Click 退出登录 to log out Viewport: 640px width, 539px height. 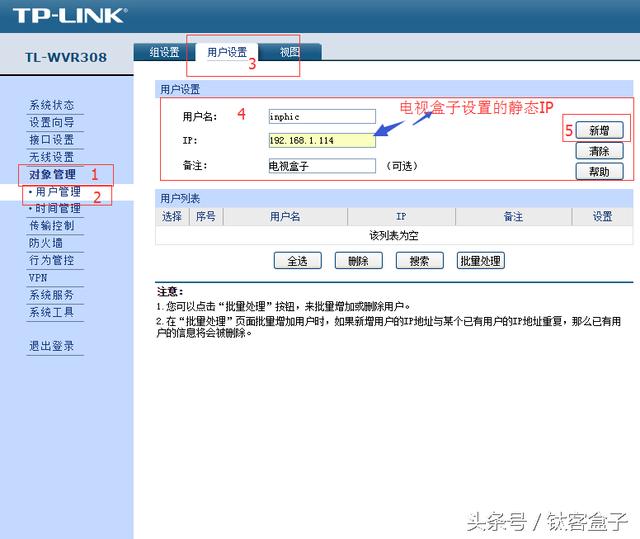(52, 346)
